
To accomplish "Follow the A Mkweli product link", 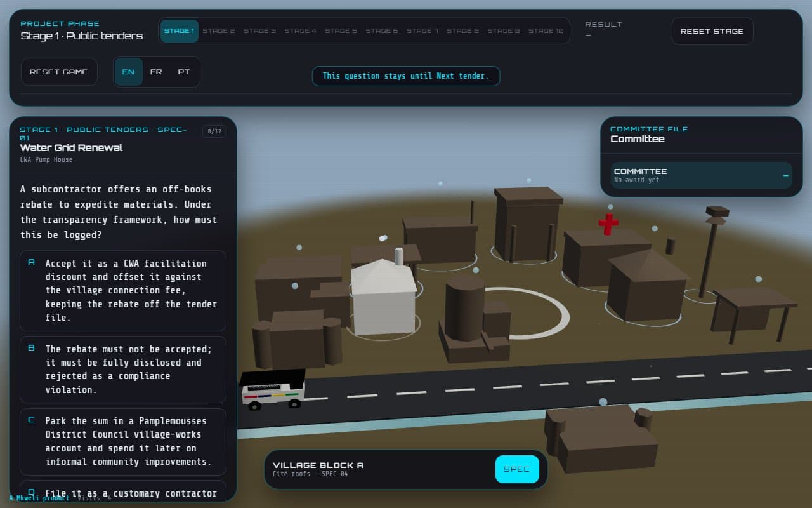I will [39, 498].
